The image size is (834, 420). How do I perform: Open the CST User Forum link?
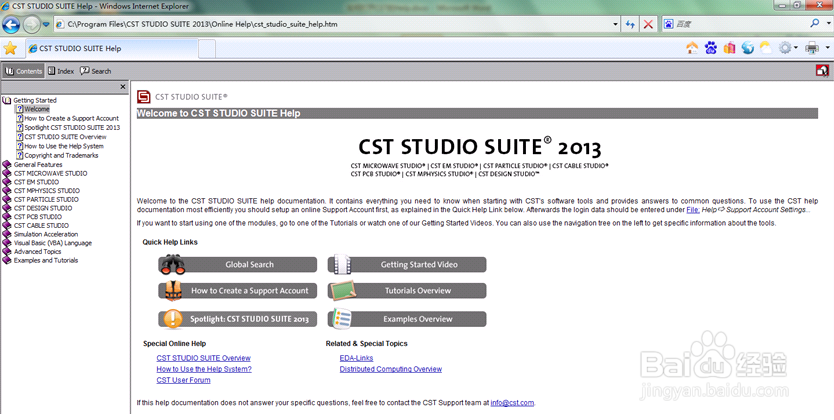[x=184, y=380]
